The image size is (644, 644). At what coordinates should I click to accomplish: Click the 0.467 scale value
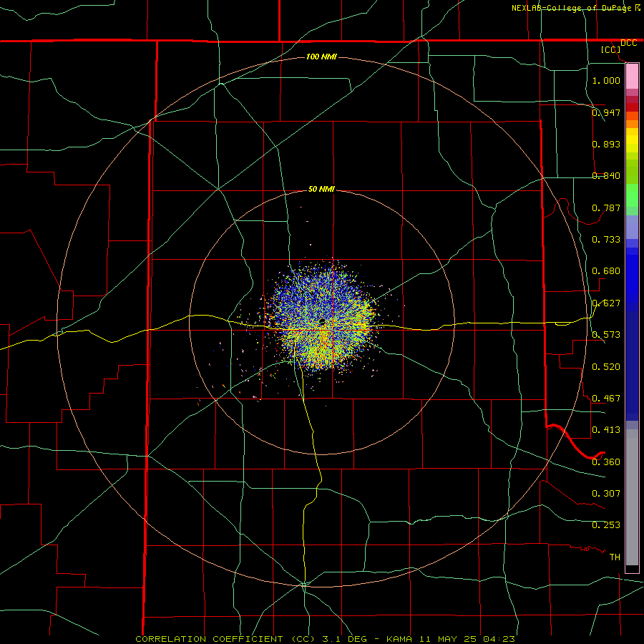606,399
